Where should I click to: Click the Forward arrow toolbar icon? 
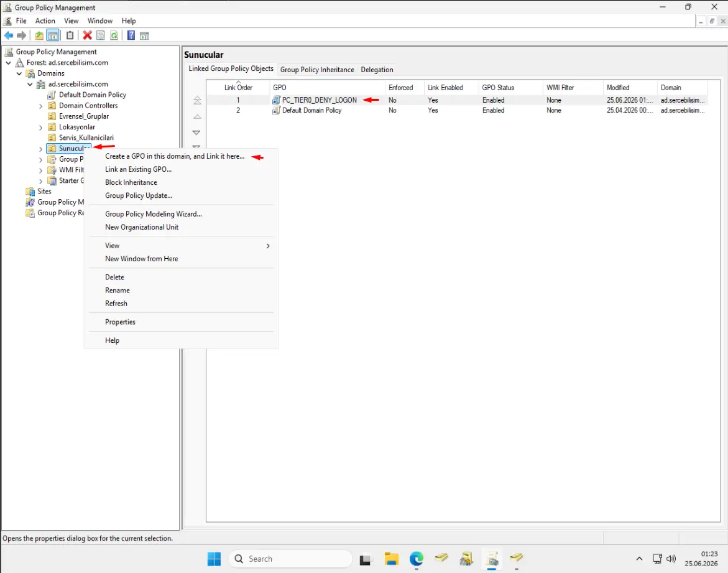click(x=21, y=35)
